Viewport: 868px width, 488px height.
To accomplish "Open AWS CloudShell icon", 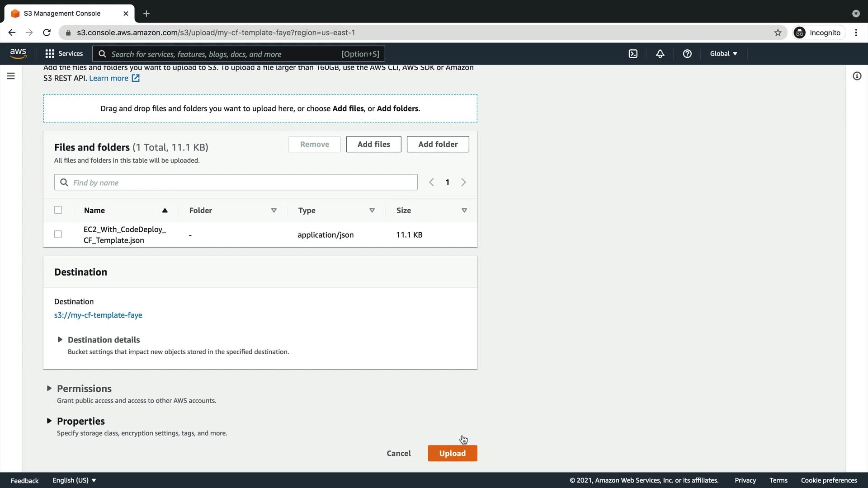I will point(633,54).
